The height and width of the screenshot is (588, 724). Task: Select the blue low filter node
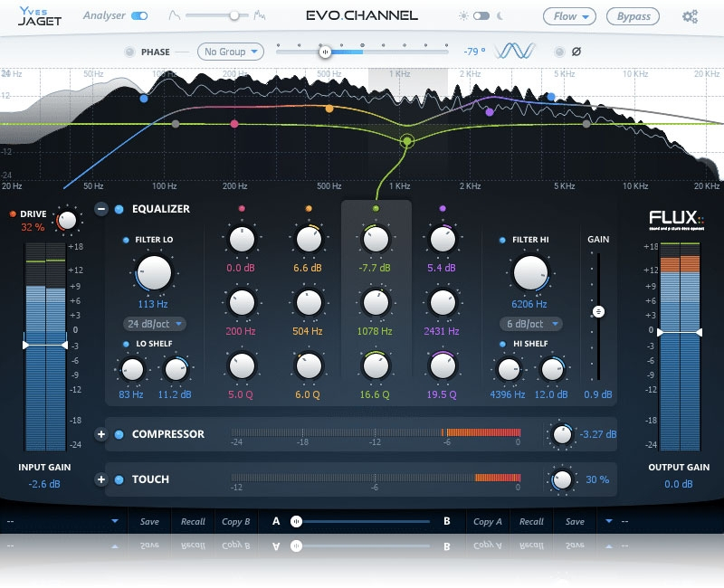[144, 99]
